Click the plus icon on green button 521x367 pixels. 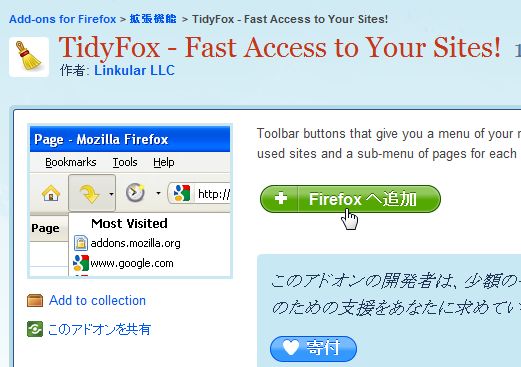point(281,198)
